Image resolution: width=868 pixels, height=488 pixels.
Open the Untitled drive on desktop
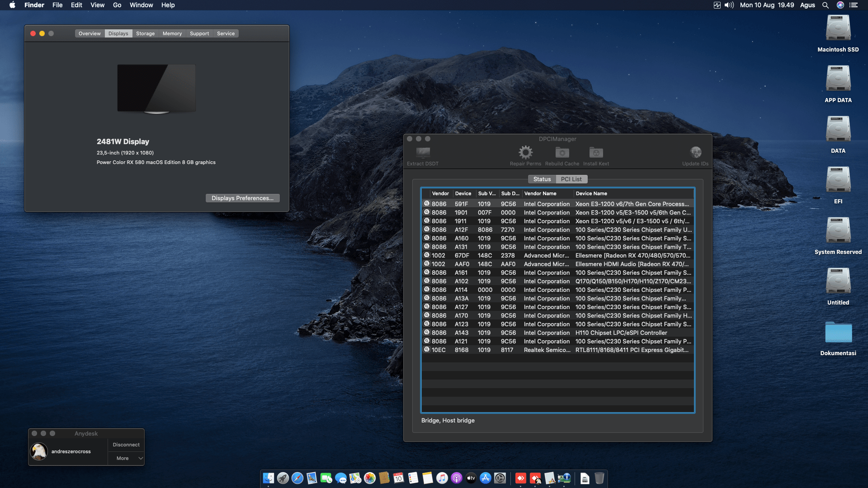click(x=838, y=281)
